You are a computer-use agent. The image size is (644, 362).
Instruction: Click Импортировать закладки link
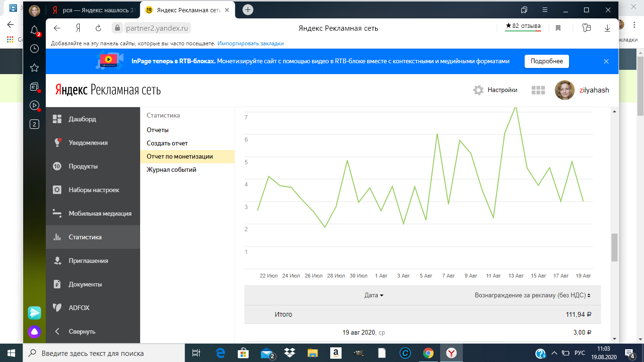coord(251,43)
